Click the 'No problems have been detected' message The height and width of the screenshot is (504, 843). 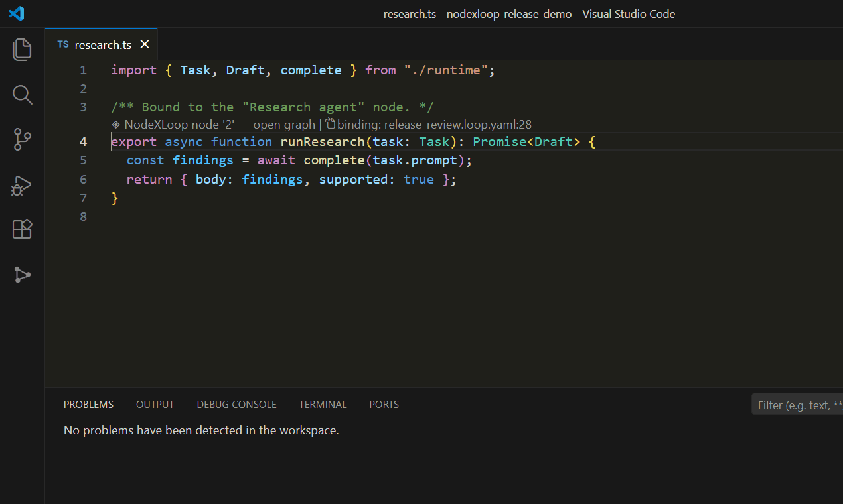click(201, 430)
